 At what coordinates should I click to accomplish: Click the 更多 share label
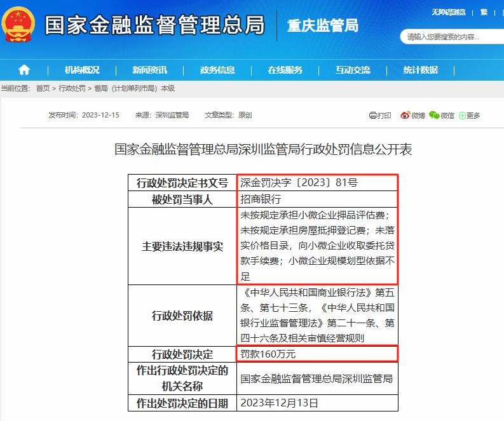[x=473, y=116]
